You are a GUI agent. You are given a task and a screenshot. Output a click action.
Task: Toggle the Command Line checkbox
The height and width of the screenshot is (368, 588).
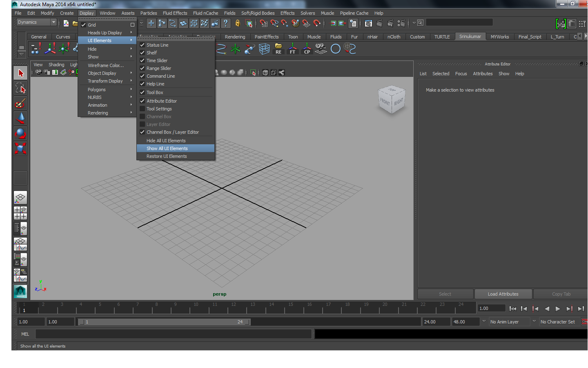point(143,76)
